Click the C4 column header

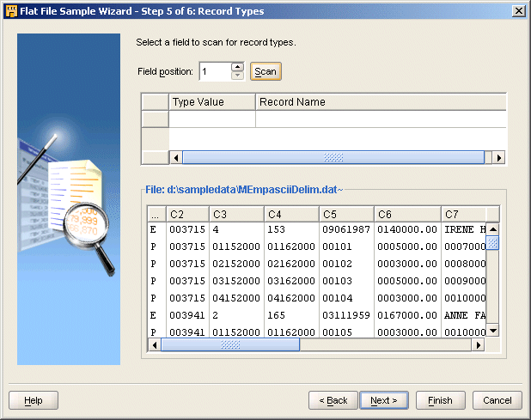click(291, 214)
